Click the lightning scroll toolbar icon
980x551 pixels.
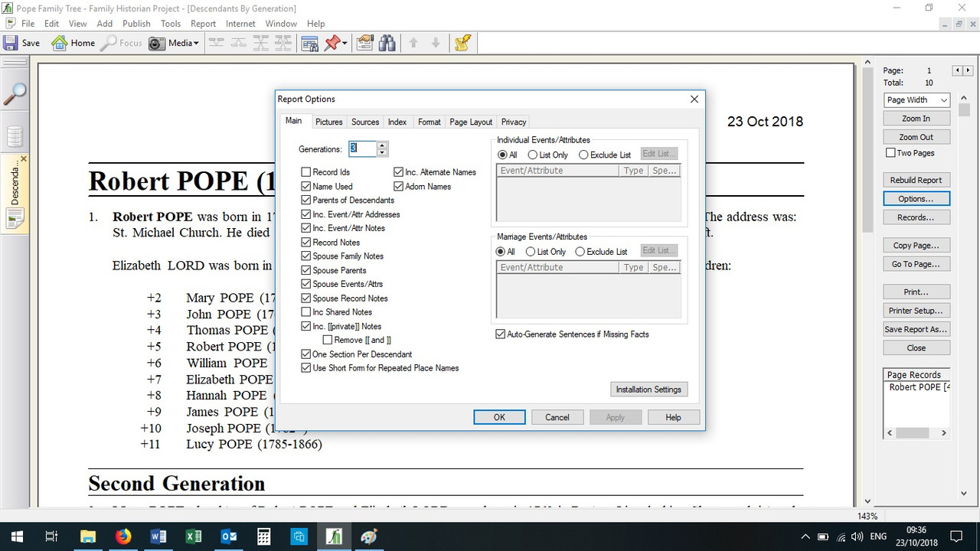[x=462, y=43]
